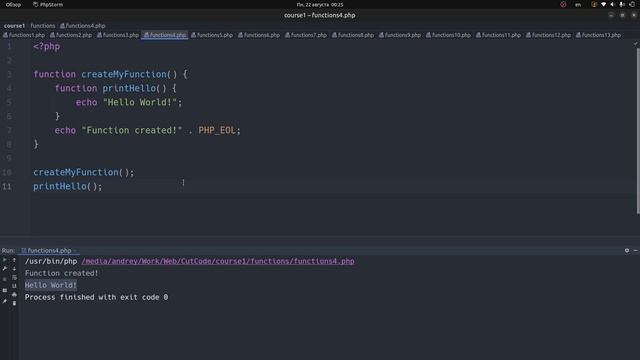Switch to functions2.php tab
The image size is (640, 360).
[x=71, y=35]
